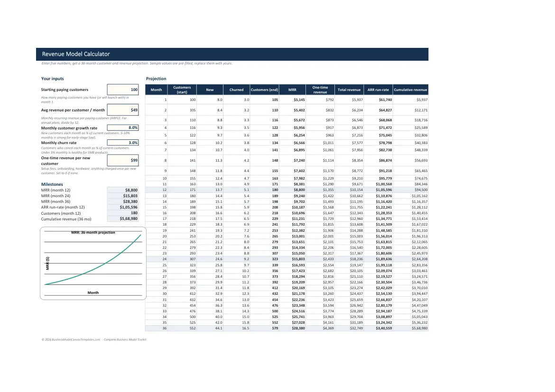Click the Cumulative revenue cell $25,589
The width and height of the screenshot is (555, 392).
pos(411,128)
